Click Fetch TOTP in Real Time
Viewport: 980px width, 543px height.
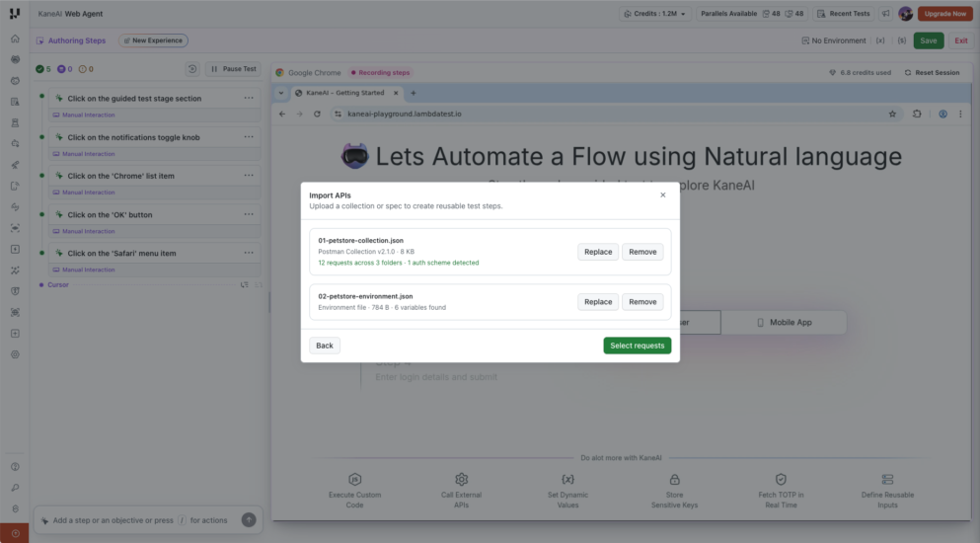coord(781,491)
